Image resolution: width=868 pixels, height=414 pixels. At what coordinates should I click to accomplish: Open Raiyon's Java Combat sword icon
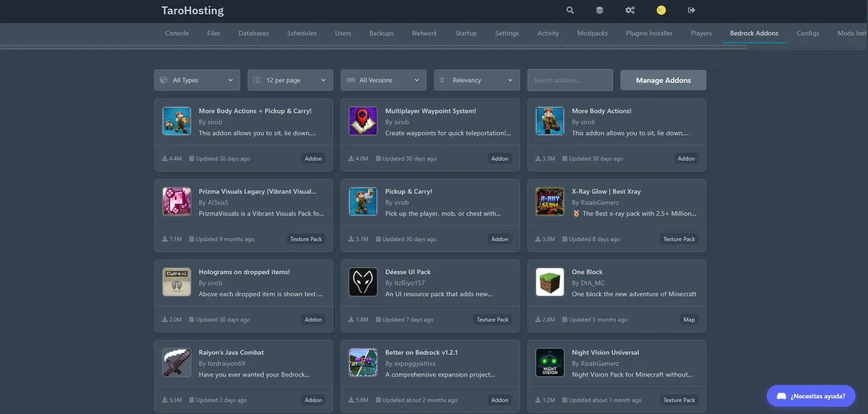pyautogui.click(x=177, y=363)
